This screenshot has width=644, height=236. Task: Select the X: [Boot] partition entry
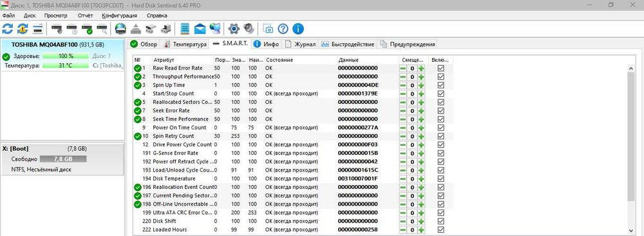[62, 159]
